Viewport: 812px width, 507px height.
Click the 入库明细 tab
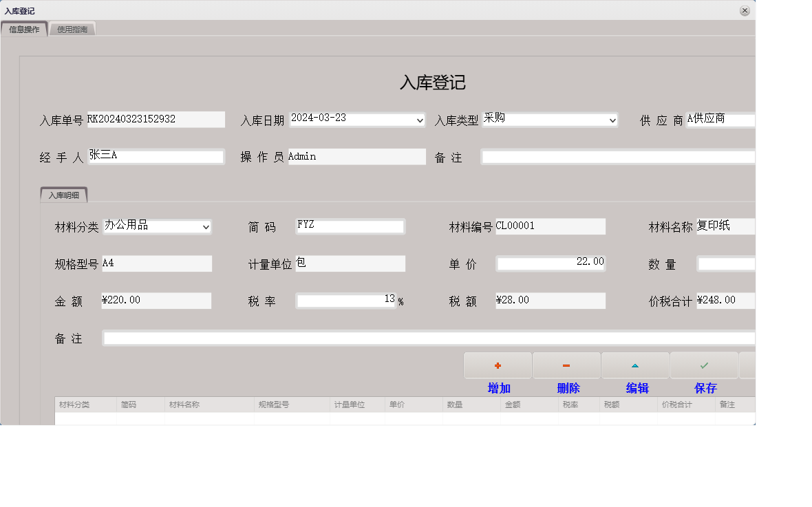[65, 195]
